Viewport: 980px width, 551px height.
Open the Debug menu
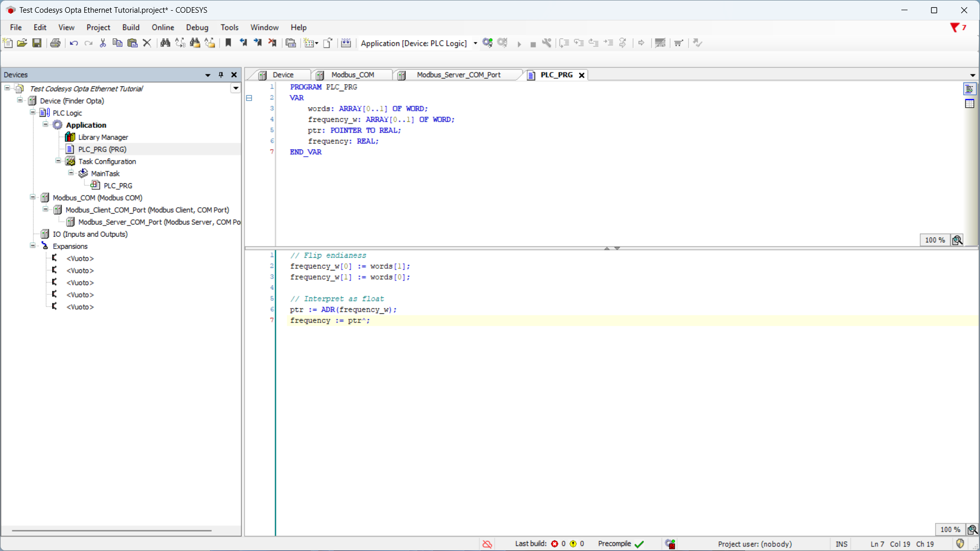click(x=197, y=28)
